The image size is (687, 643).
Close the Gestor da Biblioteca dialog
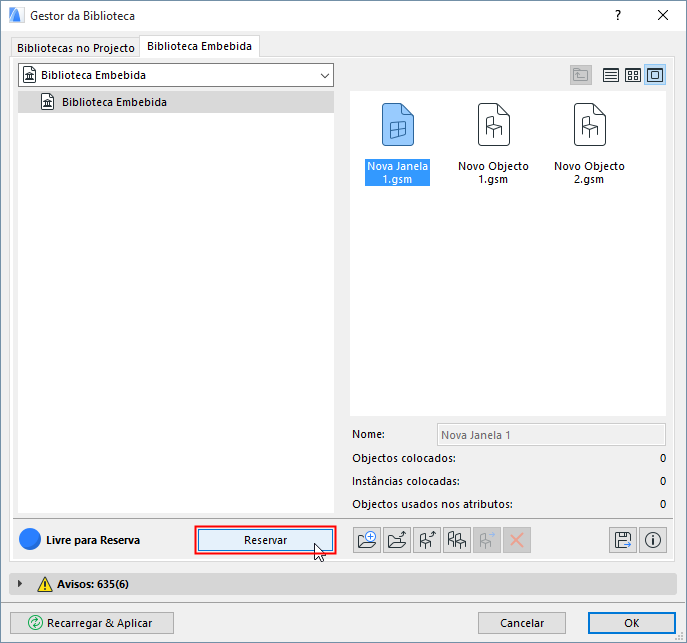coord(663,15)
